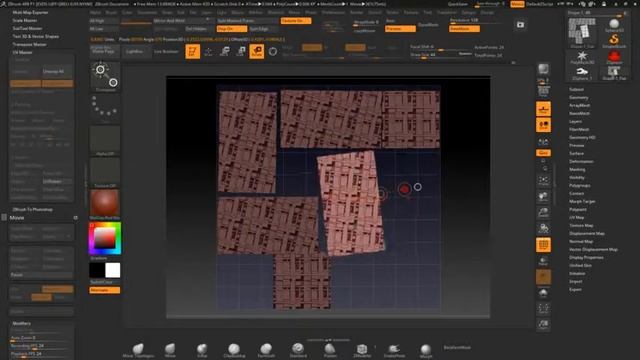This screenshot has width=640, height=360.
Task: Toggle the orange Floor grid button
Action: pos(543,109)
